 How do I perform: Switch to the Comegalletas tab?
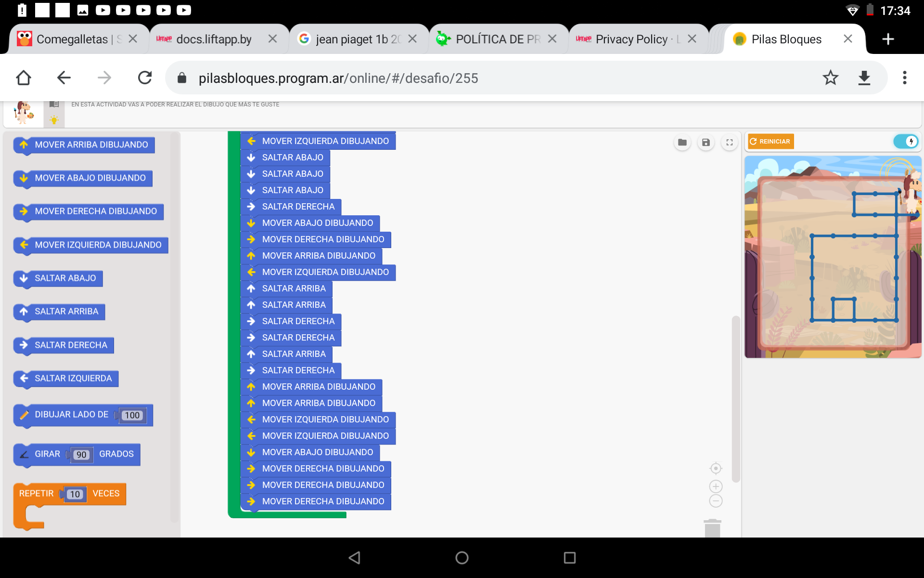[x=72, y=39]
